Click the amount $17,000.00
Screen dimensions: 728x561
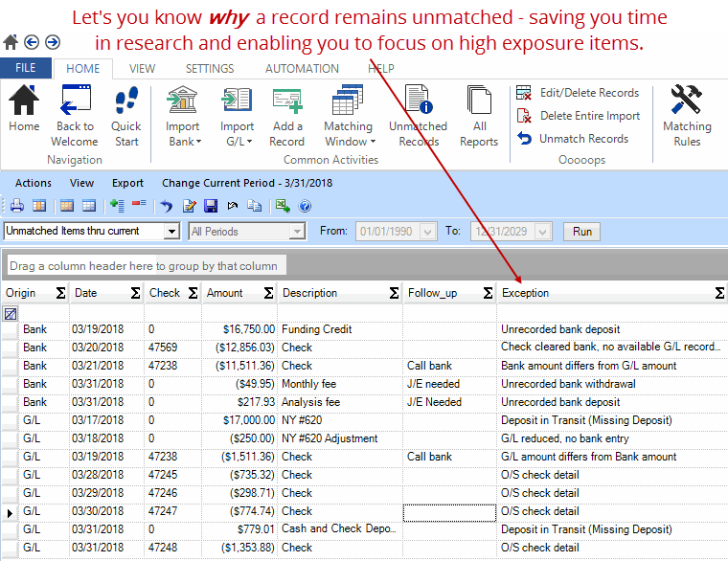pyautogui.click(x=249, y=420)
